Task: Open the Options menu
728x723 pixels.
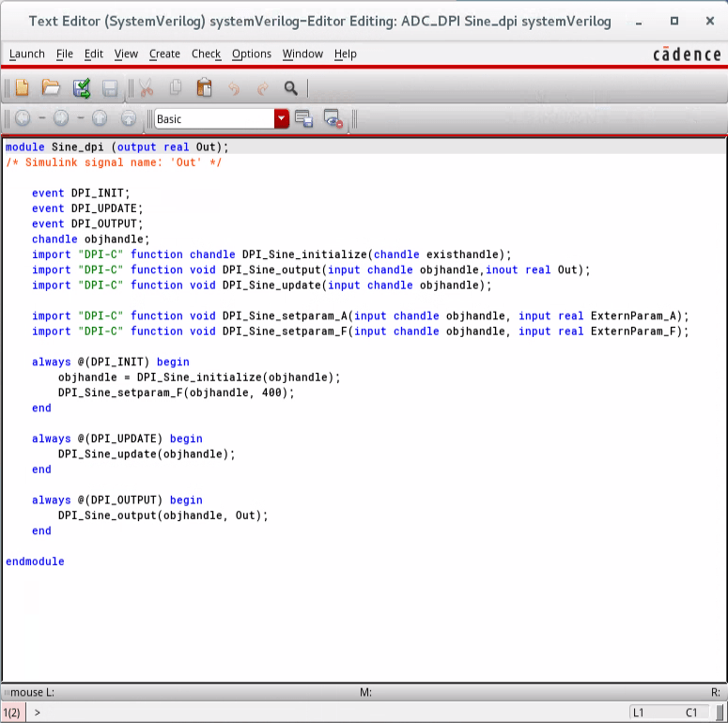Action: (x=252, y=54)
